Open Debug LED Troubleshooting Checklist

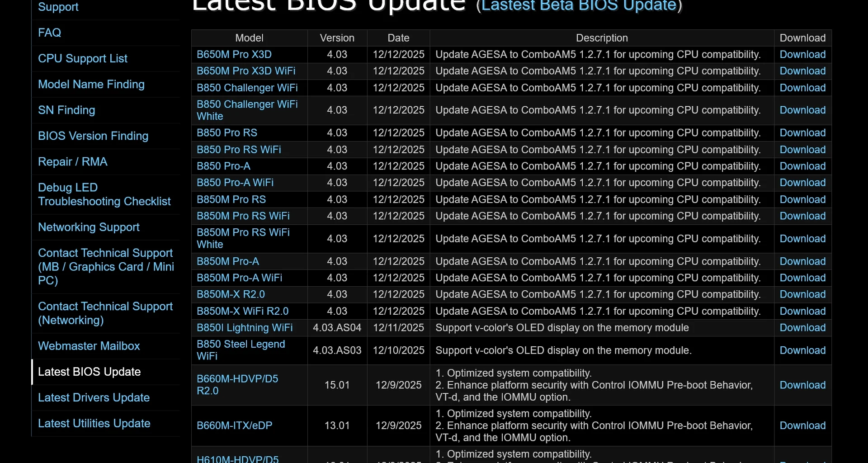[x=104, y=194]
